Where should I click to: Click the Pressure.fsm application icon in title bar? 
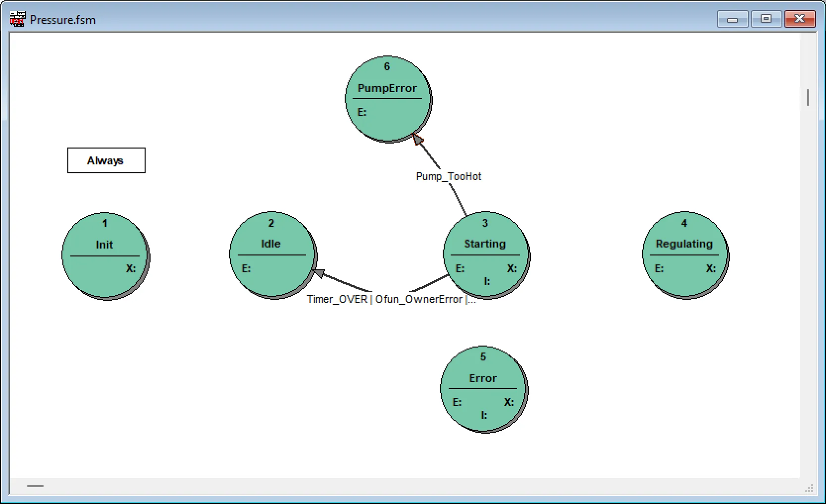tap(17, 18)
